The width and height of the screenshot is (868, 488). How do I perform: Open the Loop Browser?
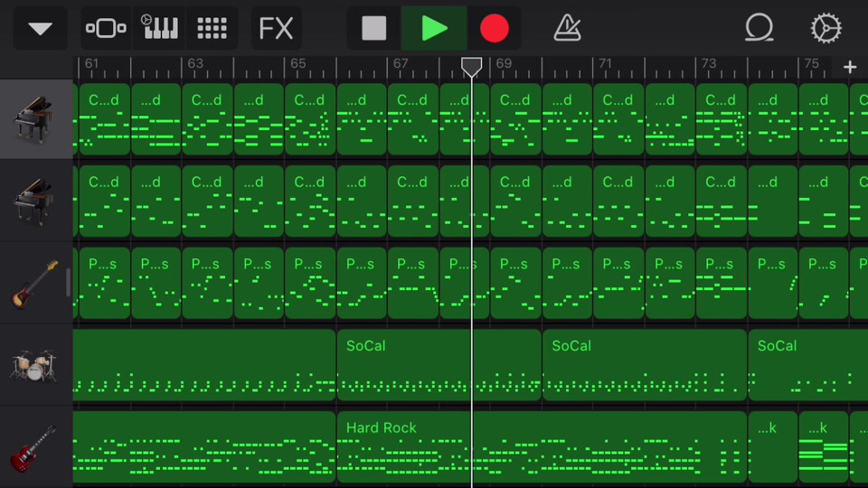point(759,28)
